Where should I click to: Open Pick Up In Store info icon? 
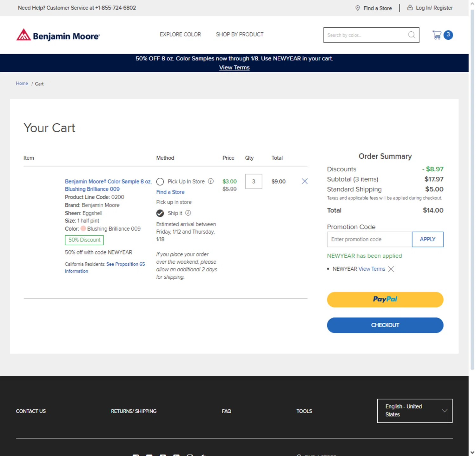[x=211, y=181]
